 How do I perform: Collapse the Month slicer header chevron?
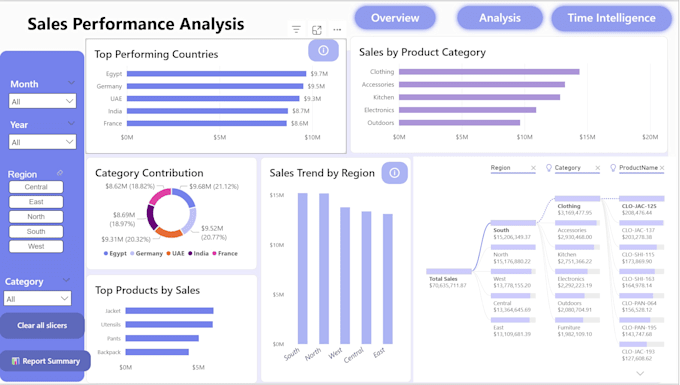[71, 83]
